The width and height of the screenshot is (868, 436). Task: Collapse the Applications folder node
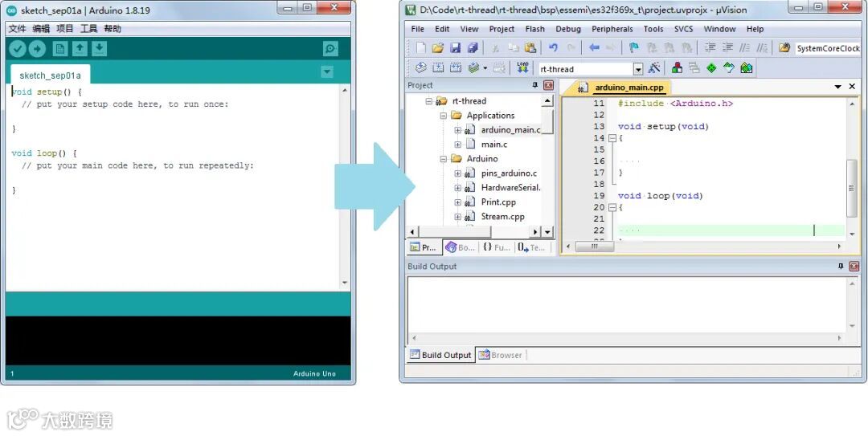(x=443, y=116)
